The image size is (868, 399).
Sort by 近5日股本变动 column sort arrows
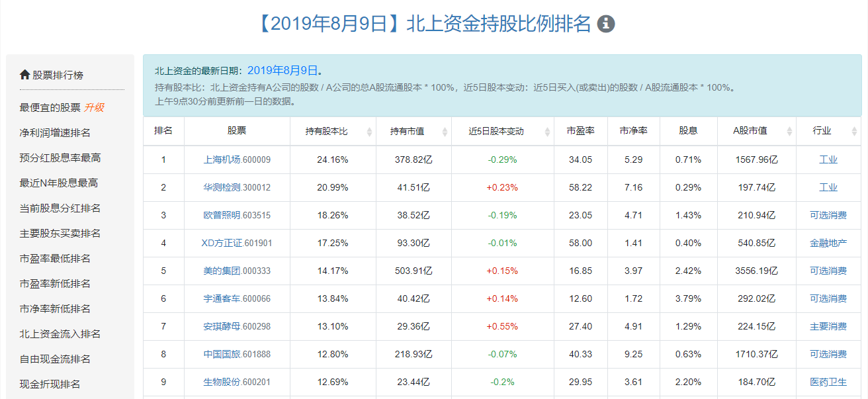click(547, 132)
